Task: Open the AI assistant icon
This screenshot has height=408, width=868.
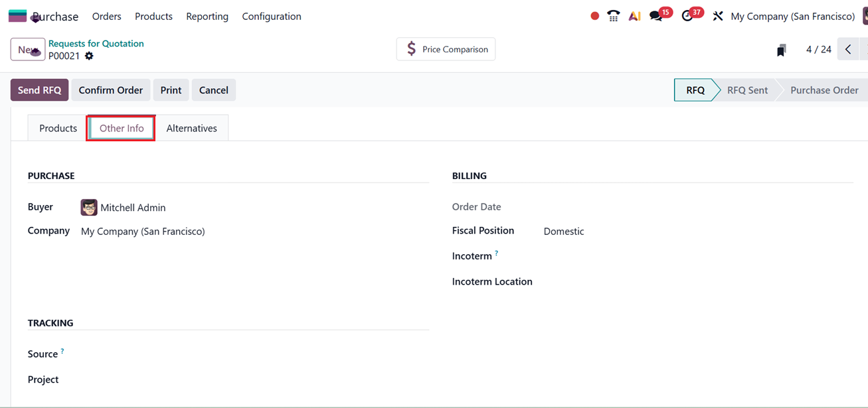Action: (x=635, y=16)
